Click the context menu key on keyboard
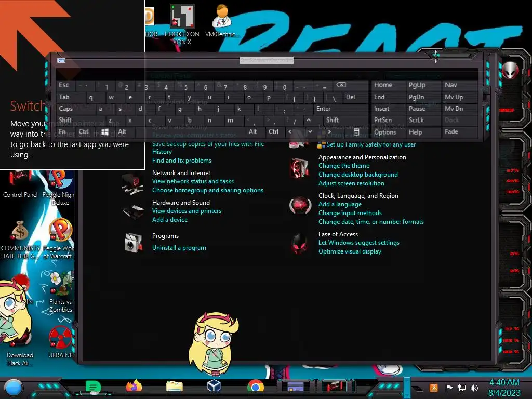 (x=356, y=132)
